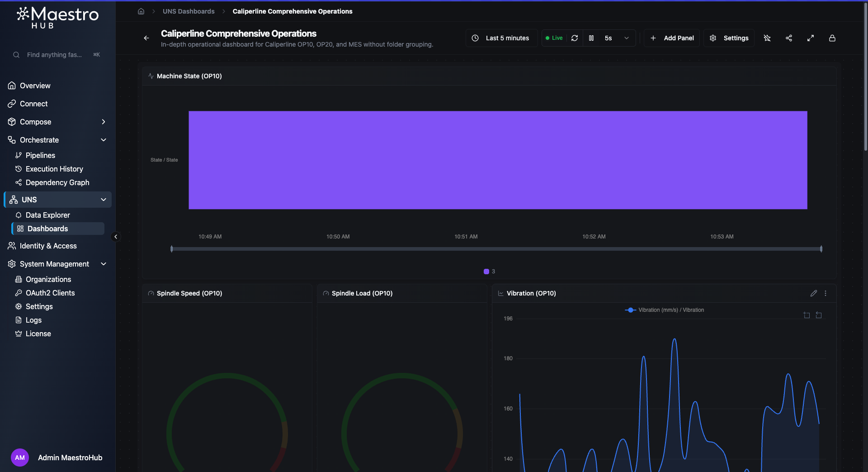Edit the Vibration (OP10) panel
This screenshot has height=472, width=868.
[x=814, y=293]
